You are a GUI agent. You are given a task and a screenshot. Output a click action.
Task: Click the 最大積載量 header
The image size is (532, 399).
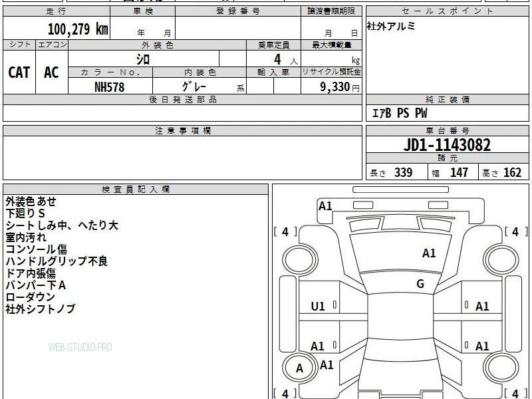pyautogui.click(x=331, y=45)
